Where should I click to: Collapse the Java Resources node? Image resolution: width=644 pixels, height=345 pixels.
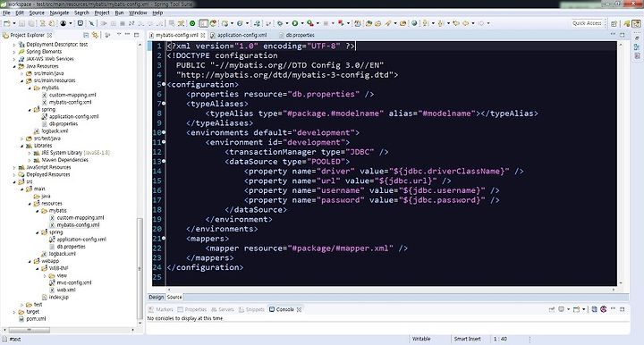(x=14, y=66)
